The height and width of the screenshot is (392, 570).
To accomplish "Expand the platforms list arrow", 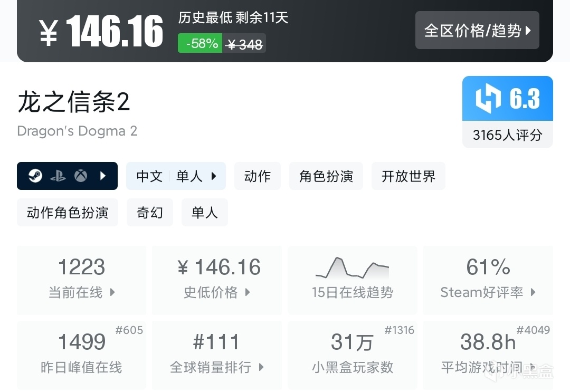I will [x=103, y=176].
